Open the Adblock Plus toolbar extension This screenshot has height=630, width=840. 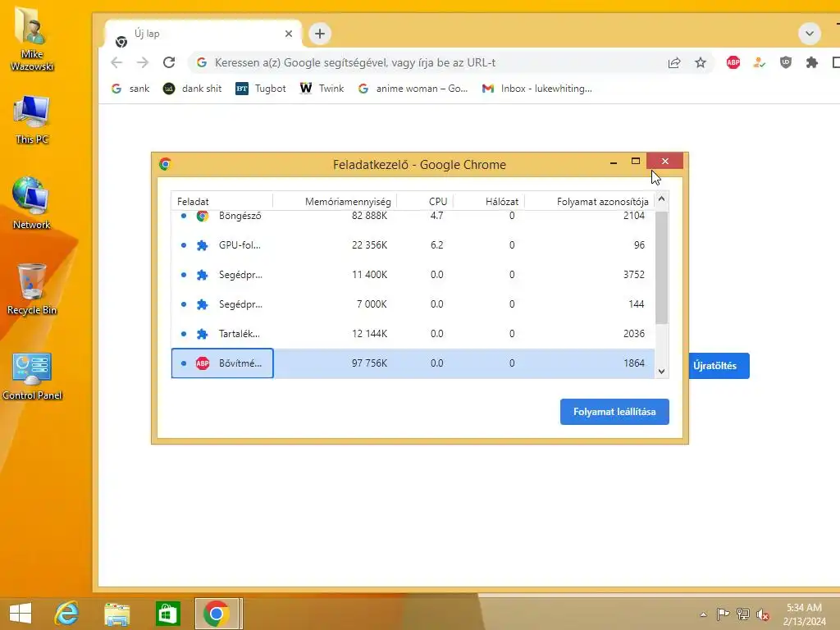(x=733, y=62)
